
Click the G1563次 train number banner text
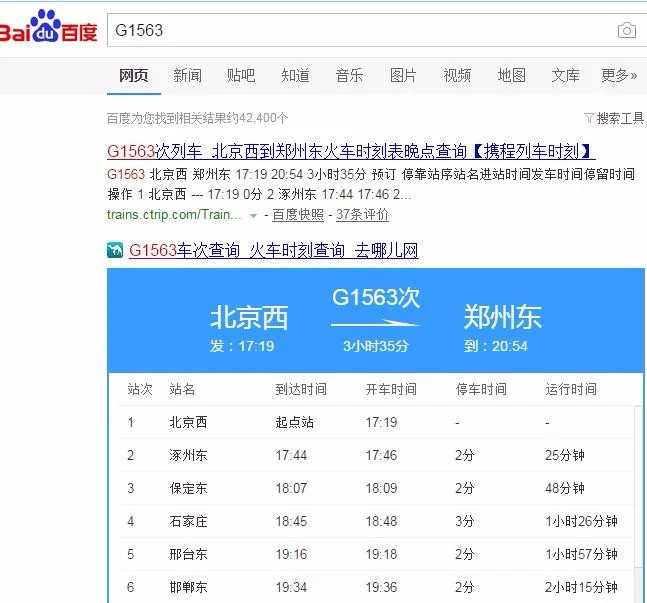(x=376, y=298)
